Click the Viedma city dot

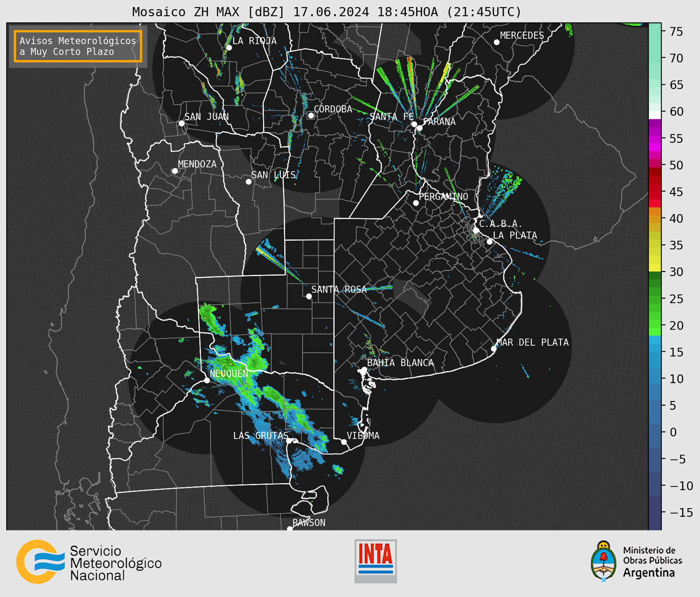coord(344,442)
